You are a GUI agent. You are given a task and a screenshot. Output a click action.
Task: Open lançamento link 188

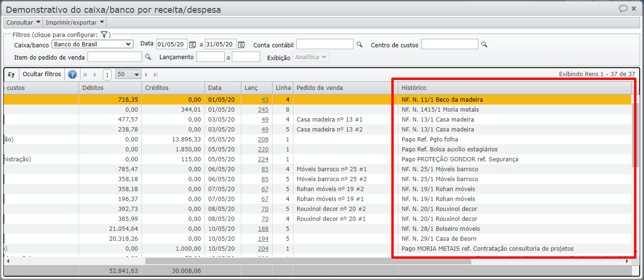pos(263,229)
